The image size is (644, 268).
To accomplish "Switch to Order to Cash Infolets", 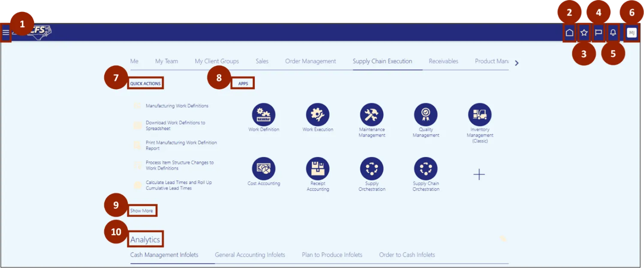I will pos(407,255).
